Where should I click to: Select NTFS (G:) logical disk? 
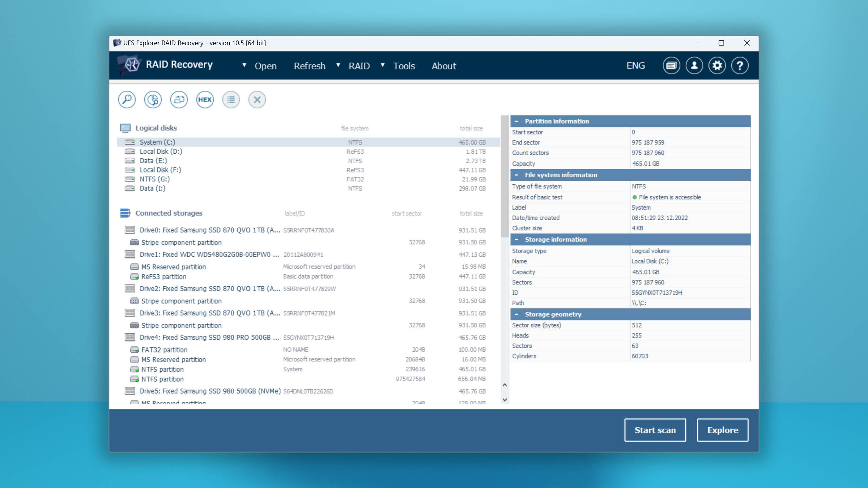[309, 179]
